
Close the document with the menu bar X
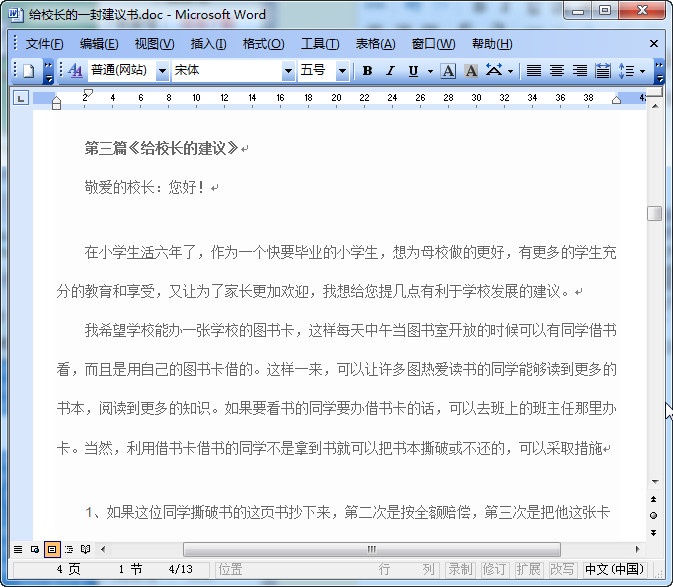click(x=654, y=44)
